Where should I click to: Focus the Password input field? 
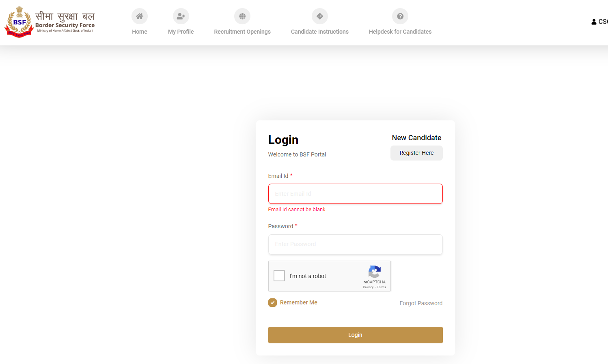pyautogui.click(x=355, y=244)
